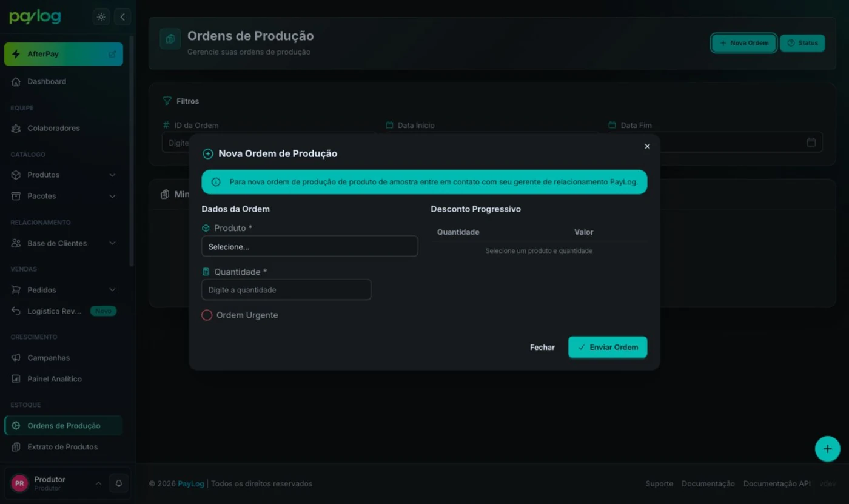Click the Campanhas megaphone icon
The image size is (849, 504).
(x=16, y=358)
